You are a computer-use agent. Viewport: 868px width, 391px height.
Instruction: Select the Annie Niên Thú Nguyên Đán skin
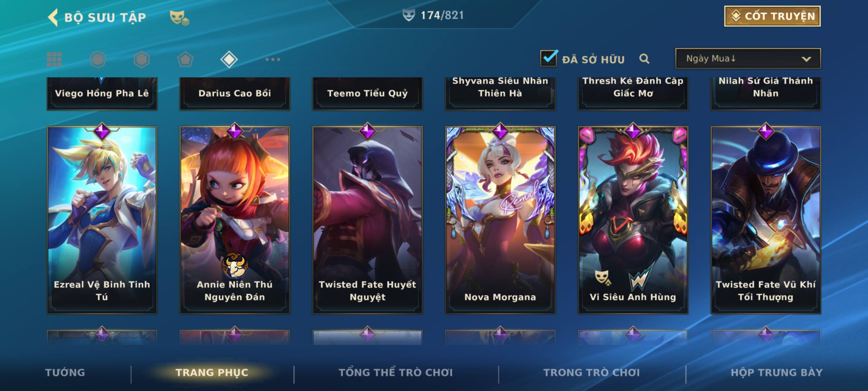coord(235,220)
